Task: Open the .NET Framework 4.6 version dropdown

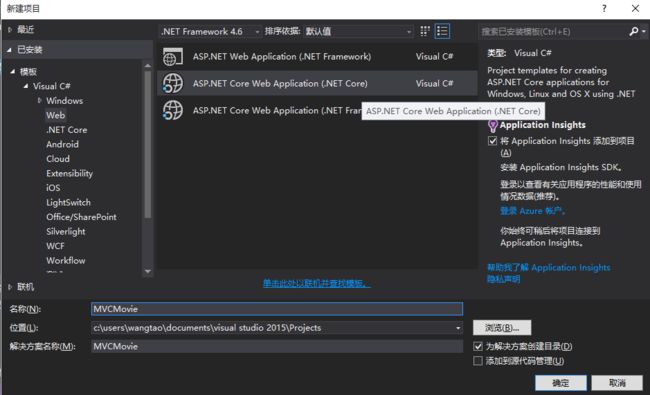Action: pyautogui.click(x=211, y=32)
